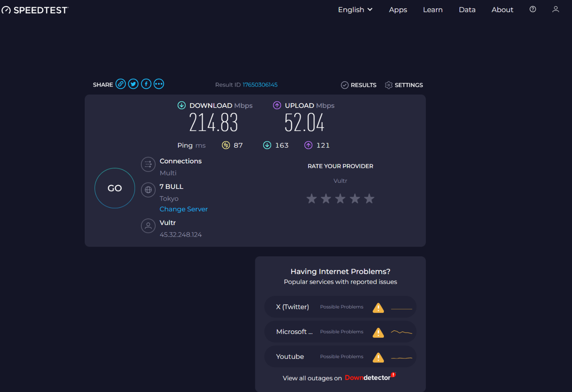The height and width of the screenshot is (392, 572).
Task: Click Result ID 17650306145 link
Action: pyautogui.click(x=260, y=85)
